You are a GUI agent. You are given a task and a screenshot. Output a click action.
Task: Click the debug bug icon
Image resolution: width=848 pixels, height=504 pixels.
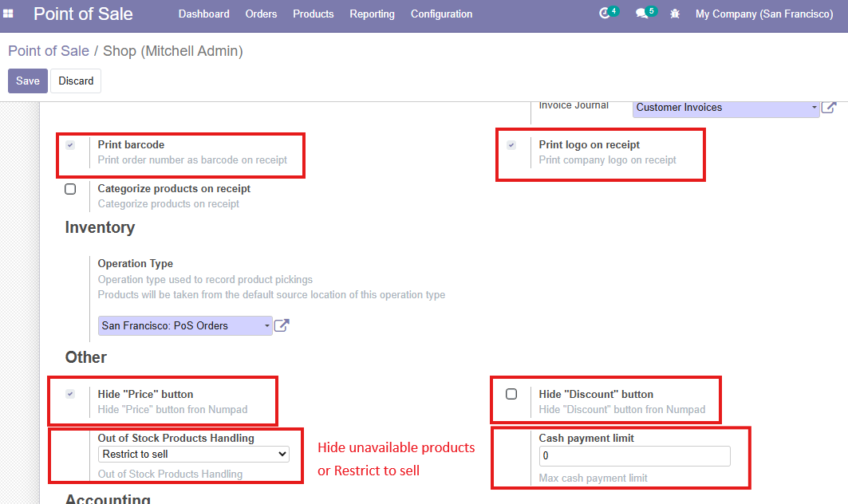pyautogui.click(x=675, y=14)
